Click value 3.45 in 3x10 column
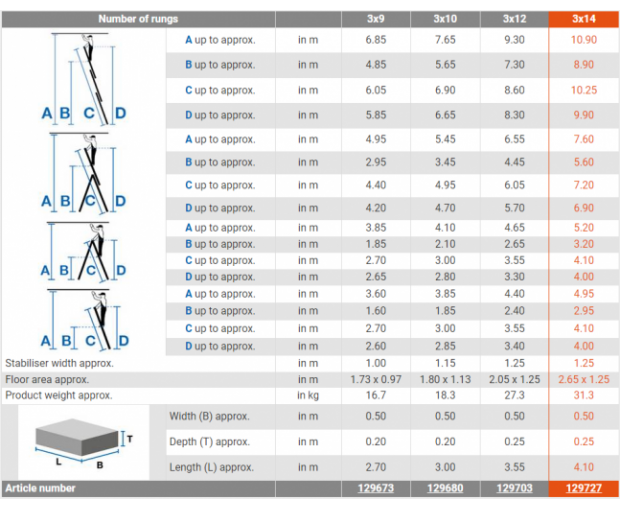 [x=445, y=162]
